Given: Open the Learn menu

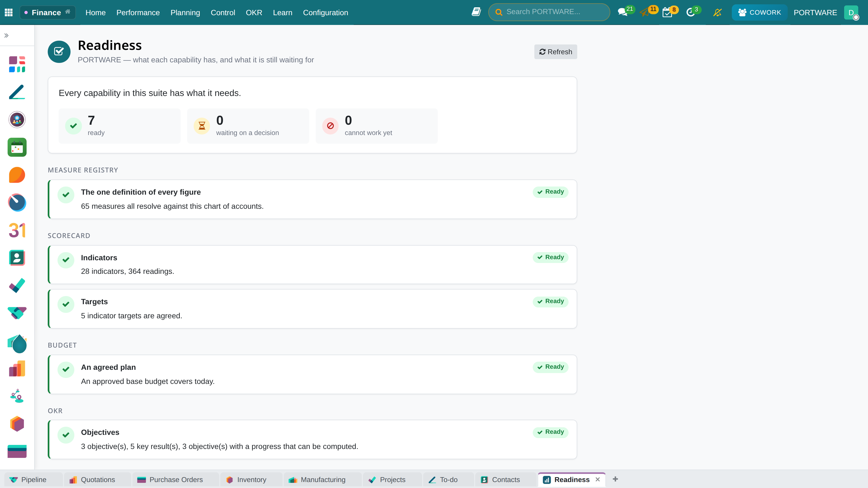Looking at the screenshot, I should click(282, 12).
